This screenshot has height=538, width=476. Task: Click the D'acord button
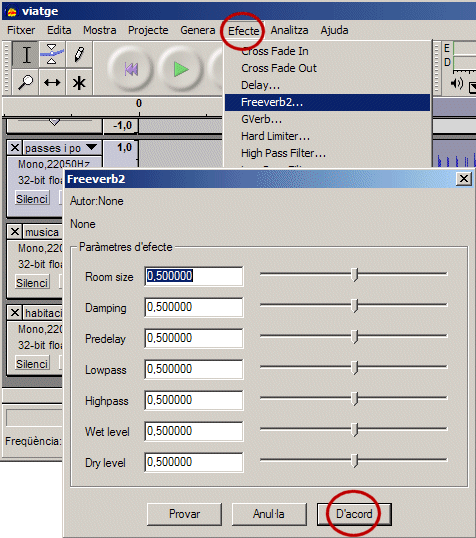point(354,514)
